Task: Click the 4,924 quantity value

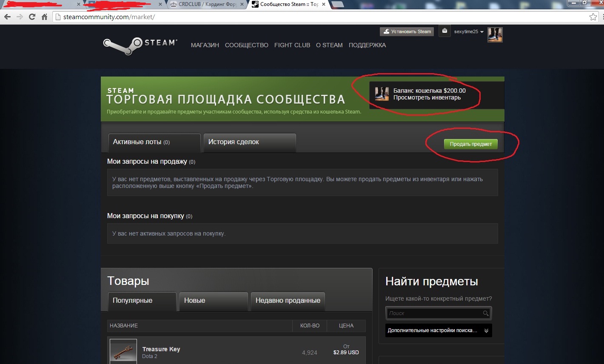Action: point(310,353)
